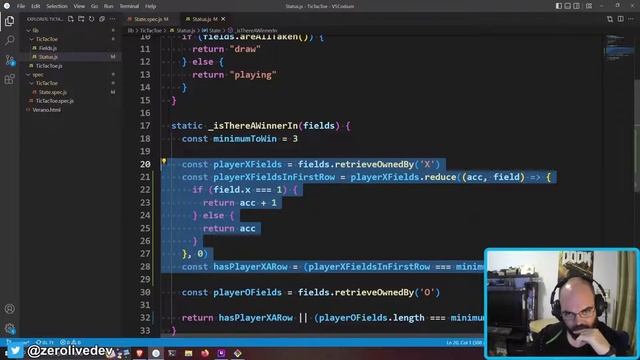This screenshot has height=360, width=640.
Task: Open Firefox from taskbar
Action: [205, 353]
